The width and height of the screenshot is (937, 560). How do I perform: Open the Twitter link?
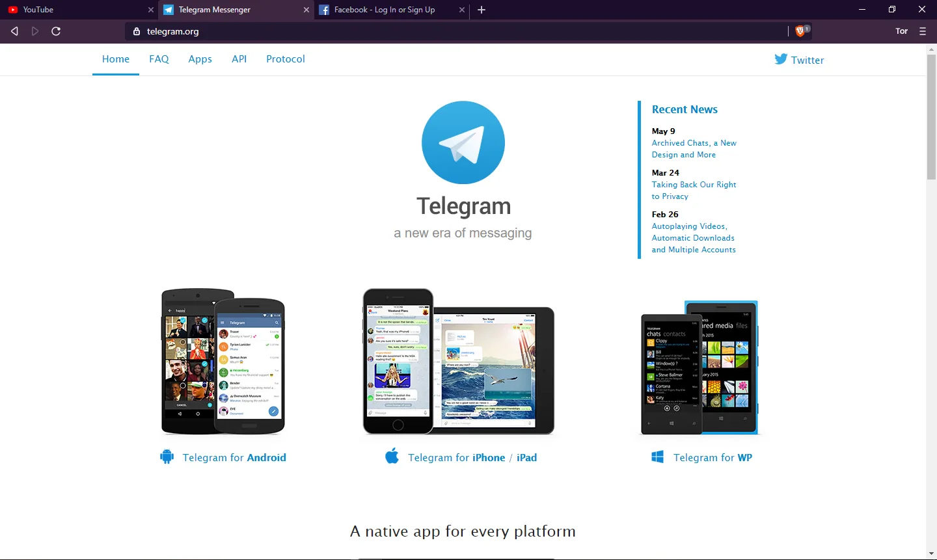point(808,60)
